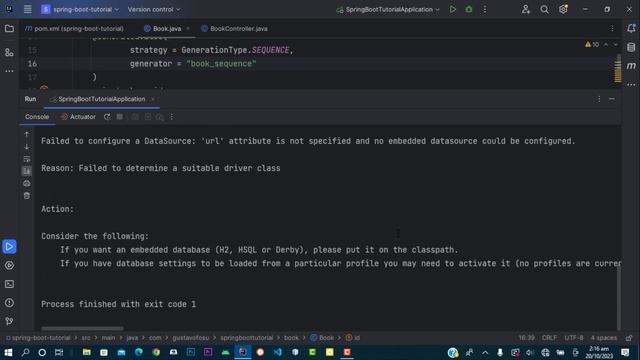
Task: Open Windows Start menu
Action: click(x=8, y=352)
